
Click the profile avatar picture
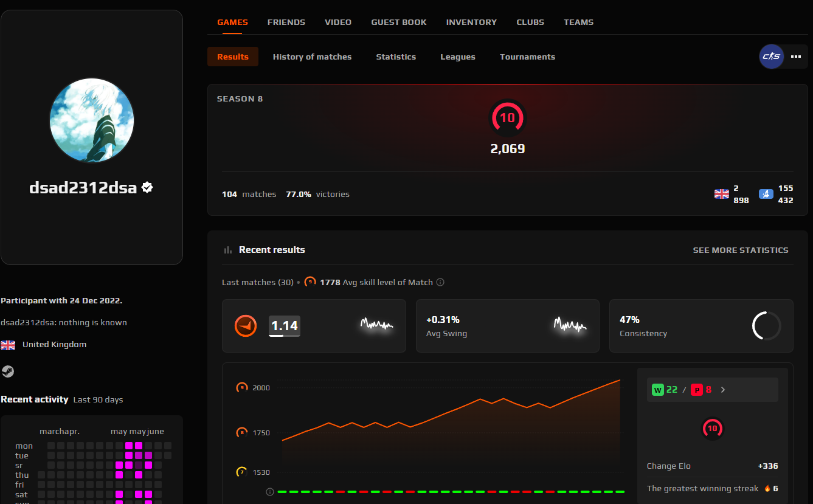[92, 120]
